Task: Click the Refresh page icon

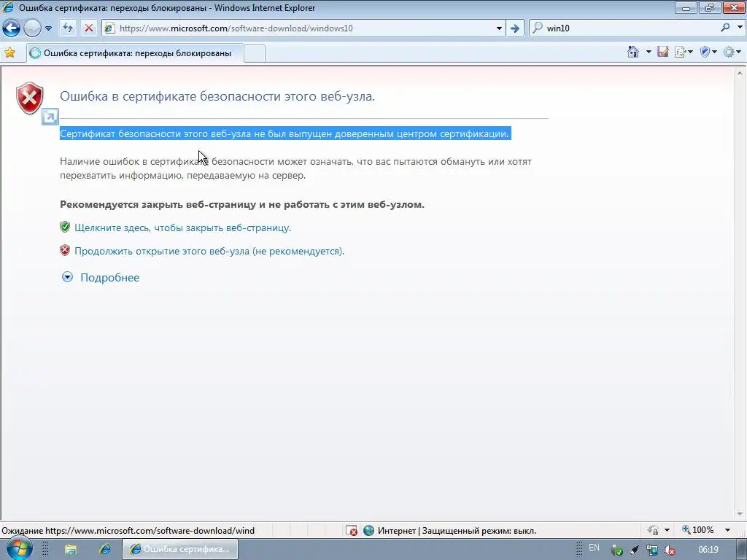Action: (x=68, y=28)
